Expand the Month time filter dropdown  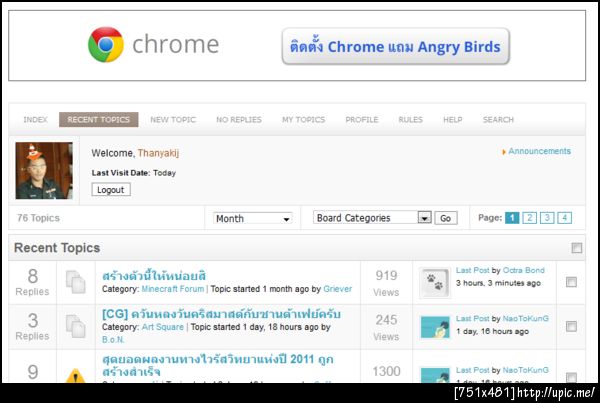tap(253, 219)
